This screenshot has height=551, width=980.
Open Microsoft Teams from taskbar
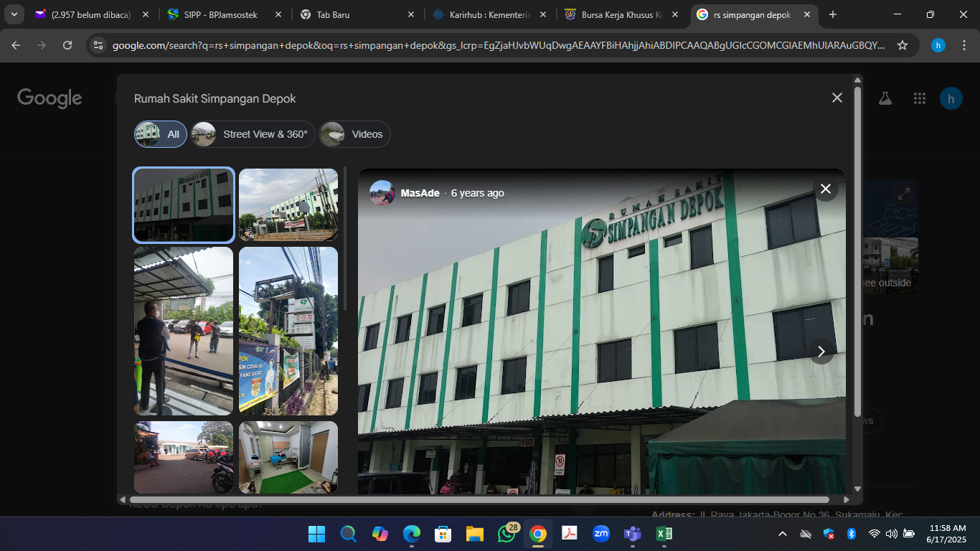point(633,534)
